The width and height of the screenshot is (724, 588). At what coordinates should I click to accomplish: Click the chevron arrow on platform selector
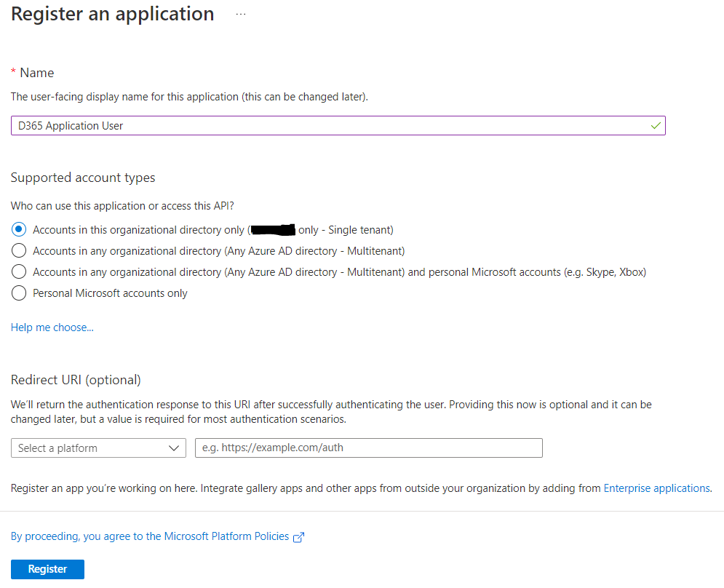tap(174, 448)
